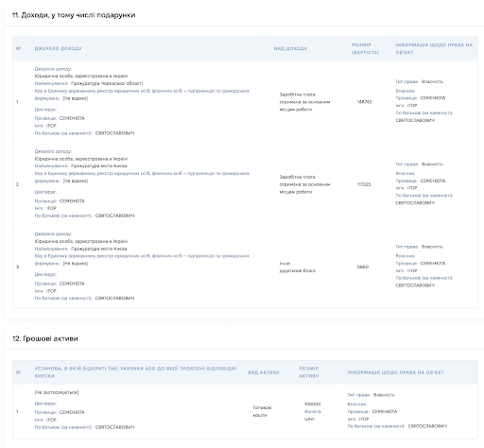The width and height of the screenshot is (484, 448).
Task: Click the asset amount 100000
Action: click(x=312, y=404)
